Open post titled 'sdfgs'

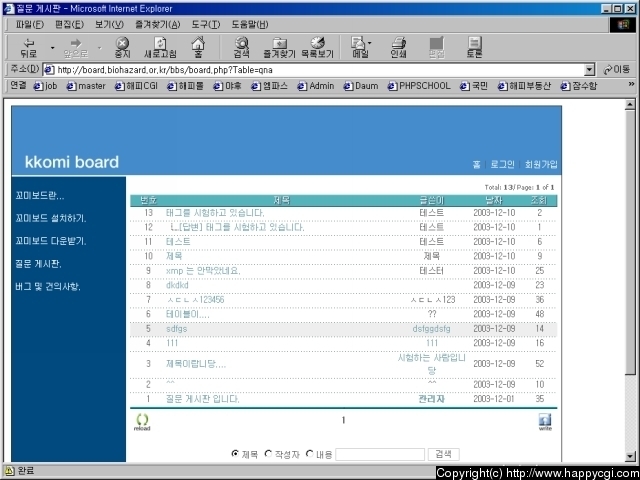[x=176, y=329]
